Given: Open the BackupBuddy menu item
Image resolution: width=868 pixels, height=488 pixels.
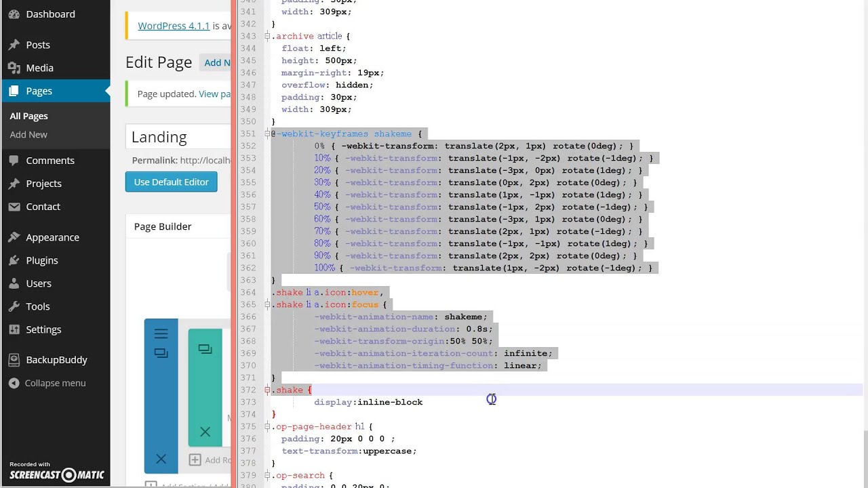Looking at the screenshot, I should point(55,360).
